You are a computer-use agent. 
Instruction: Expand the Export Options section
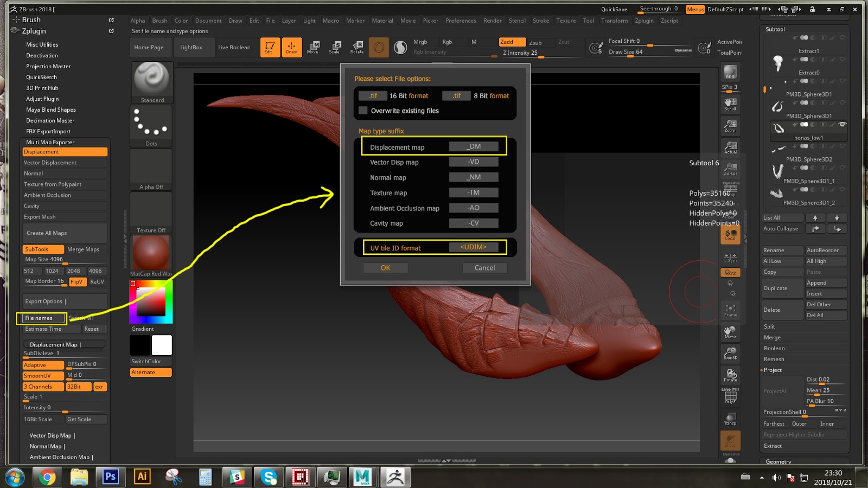[x=46, y=301]
